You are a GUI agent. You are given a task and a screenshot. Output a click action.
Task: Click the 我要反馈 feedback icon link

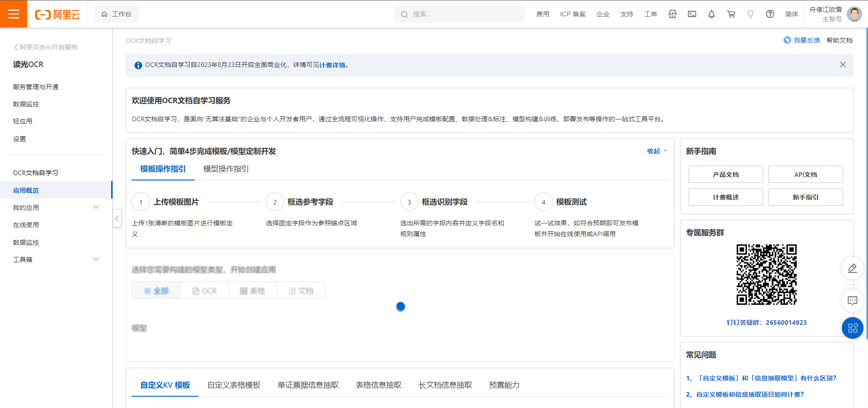point(802,40)
